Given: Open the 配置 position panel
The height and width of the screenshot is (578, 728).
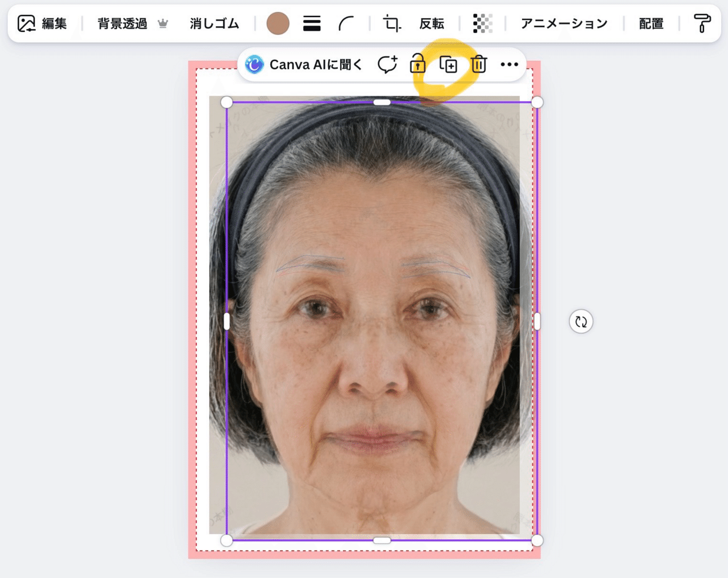Looking at the screenshot, I should click(651, 23).
